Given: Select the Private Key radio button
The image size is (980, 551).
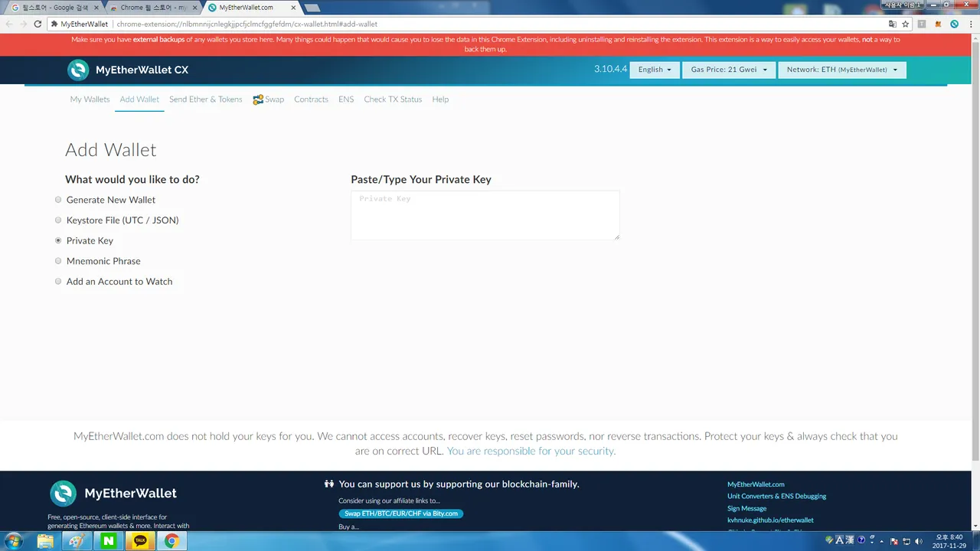Looking at the screenshot, I should (x=58, y=240).
